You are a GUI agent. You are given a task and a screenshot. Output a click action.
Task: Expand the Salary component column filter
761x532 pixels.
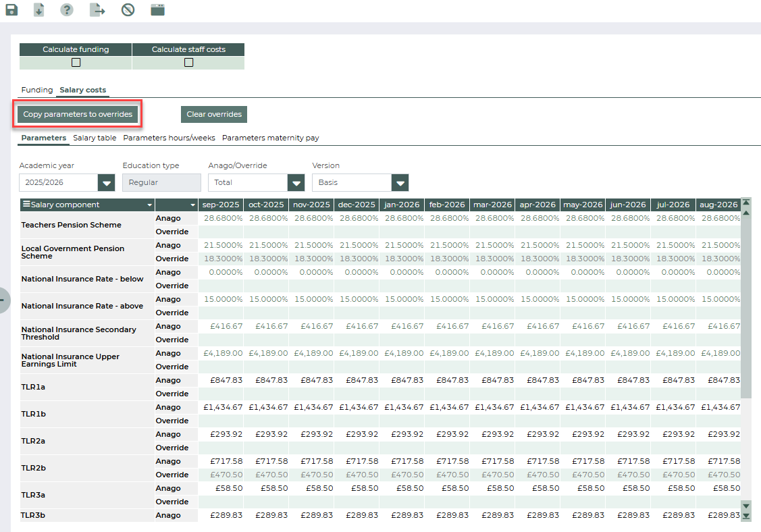[x=149, y=205]
